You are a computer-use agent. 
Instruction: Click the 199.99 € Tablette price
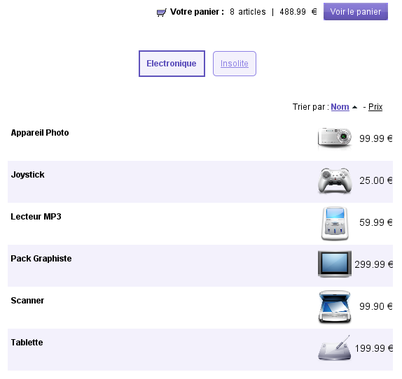(373, 348)
